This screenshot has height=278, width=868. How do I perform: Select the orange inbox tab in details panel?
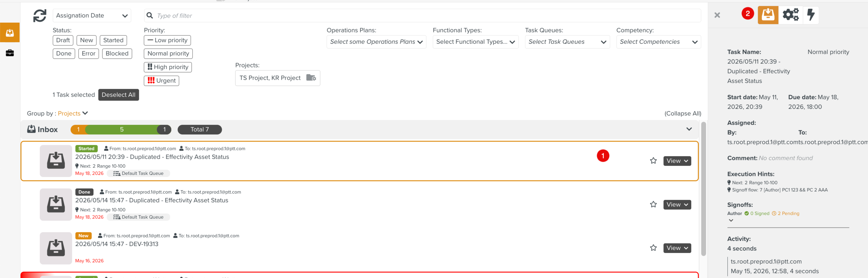[768, 15]
